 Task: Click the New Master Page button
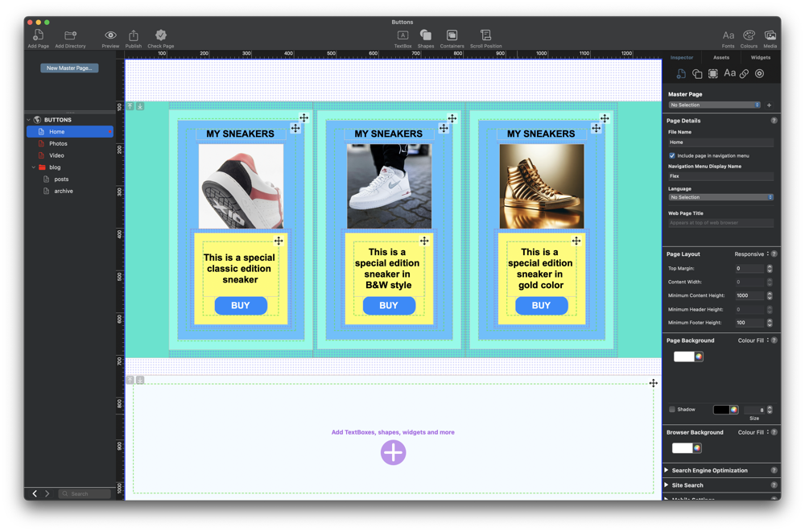tap(69, 68)
